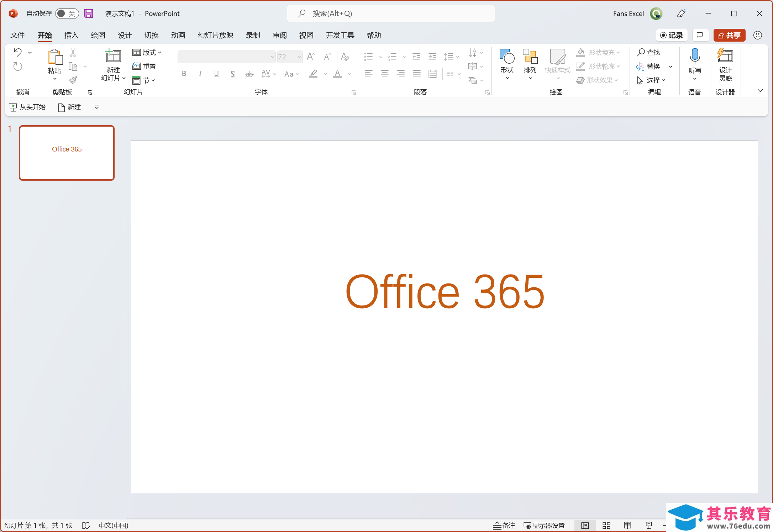Open the comments pane icon
773x532 pixels.
(700, 35)
